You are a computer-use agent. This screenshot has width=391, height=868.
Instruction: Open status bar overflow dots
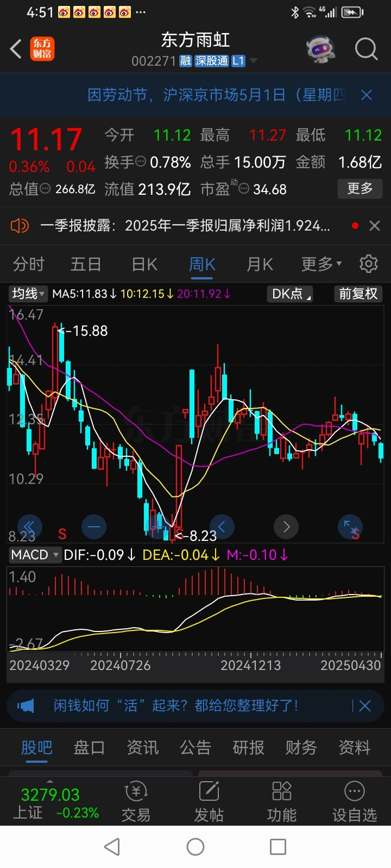pos(140,12)
